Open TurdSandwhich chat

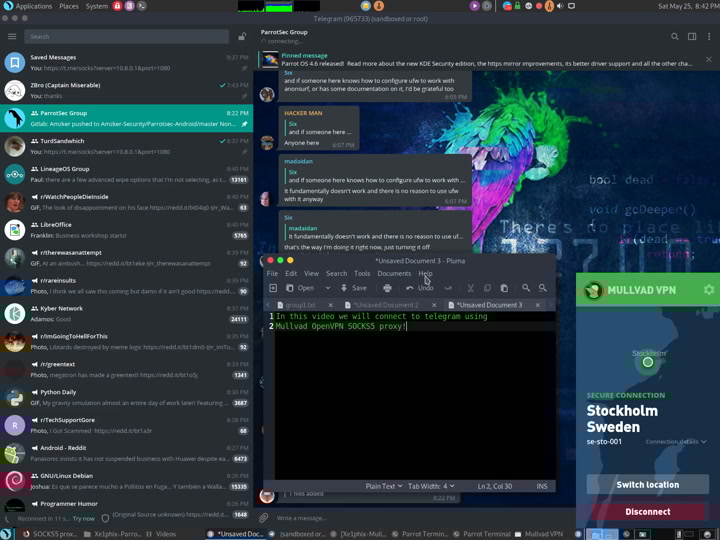click(x=126, y=146)
